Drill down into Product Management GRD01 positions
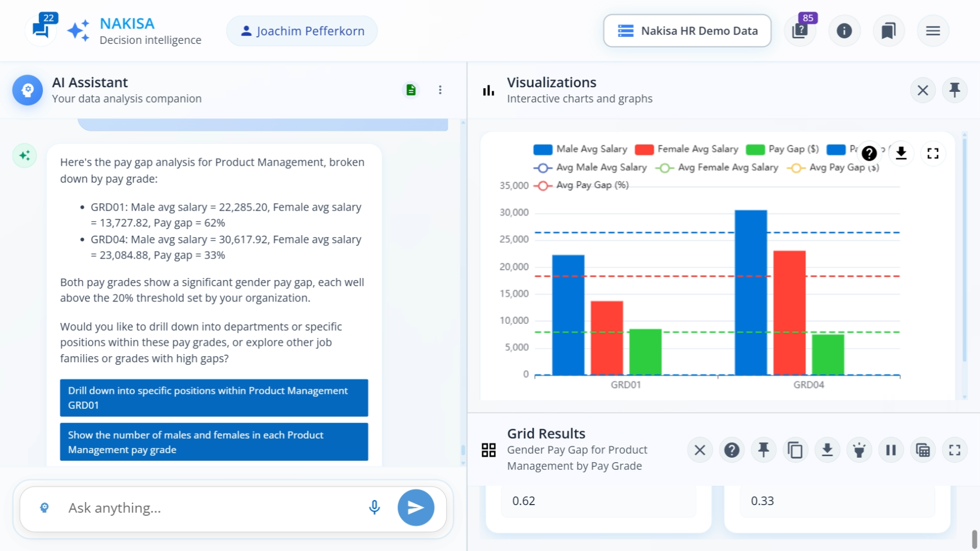The image size is (980, 551). point(214,398)
